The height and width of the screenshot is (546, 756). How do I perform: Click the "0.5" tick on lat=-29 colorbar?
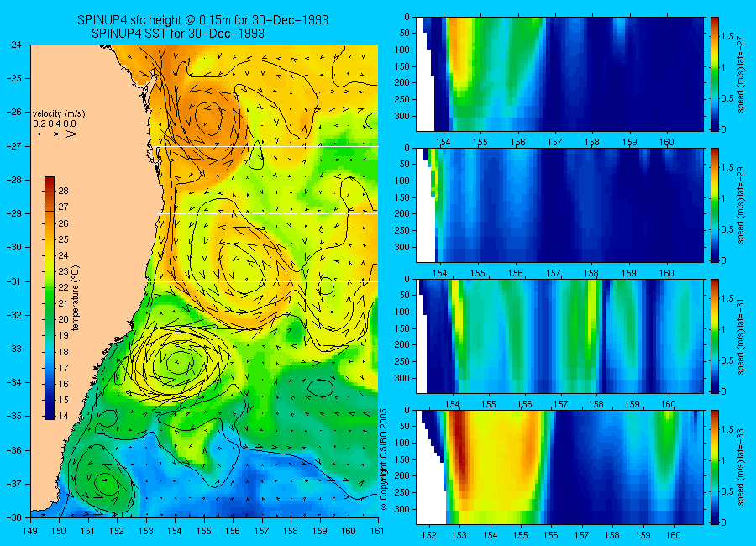(x=728, y=229)
